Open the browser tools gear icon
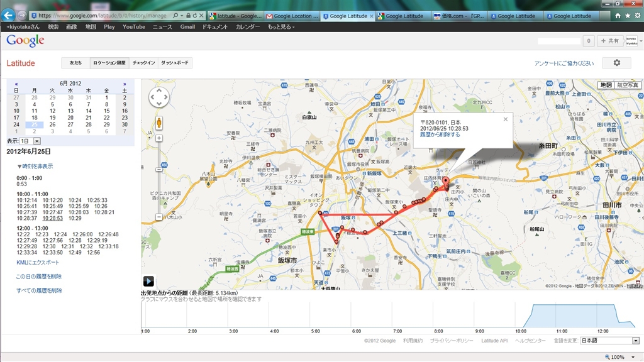 (x=638, y=16)
